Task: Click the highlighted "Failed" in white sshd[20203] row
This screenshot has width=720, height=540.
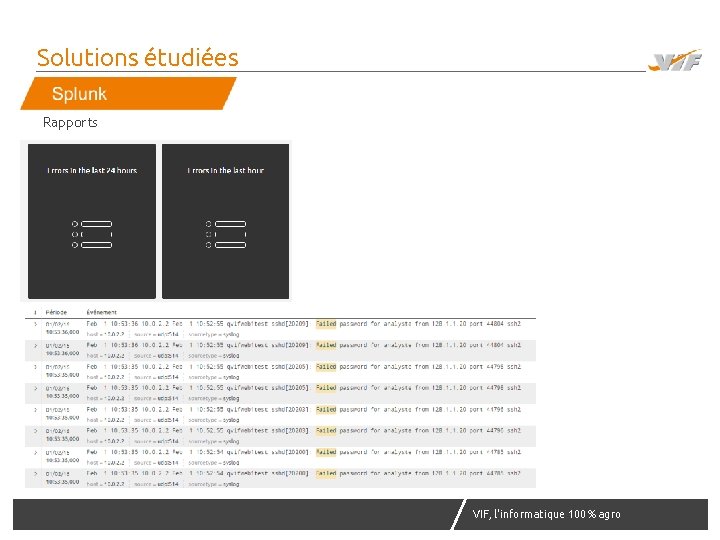Action: pos(326,410)
